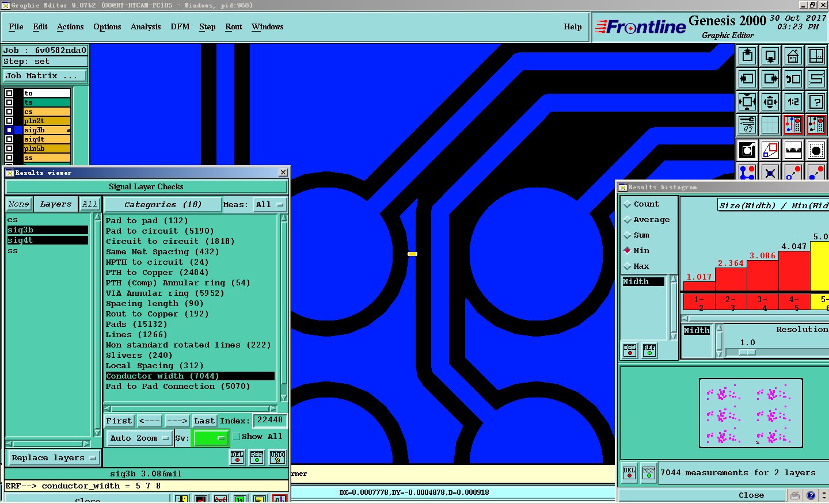Click REF icon in Results viewer
This screenshot has width=829, height=504.
[257, 457]
